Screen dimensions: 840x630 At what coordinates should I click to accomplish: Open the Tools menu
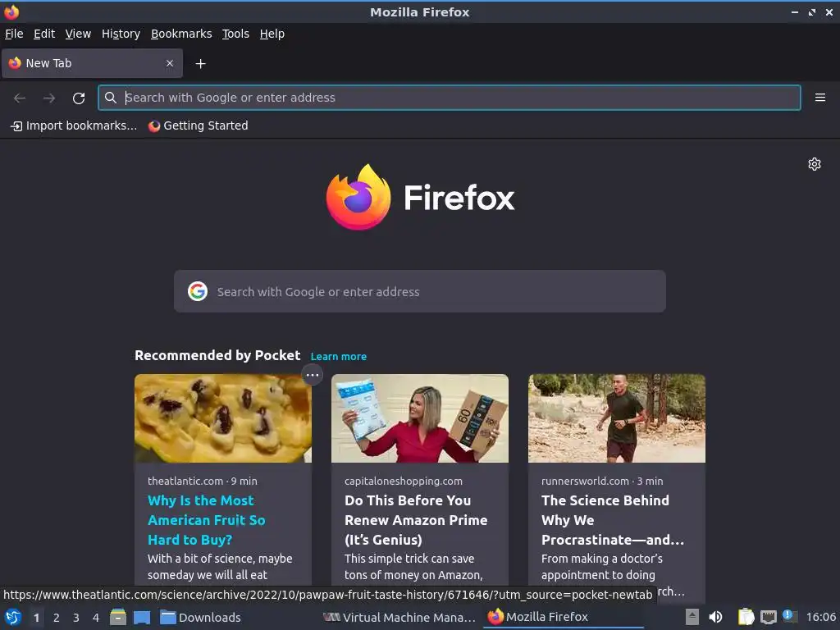click(235, 34)
